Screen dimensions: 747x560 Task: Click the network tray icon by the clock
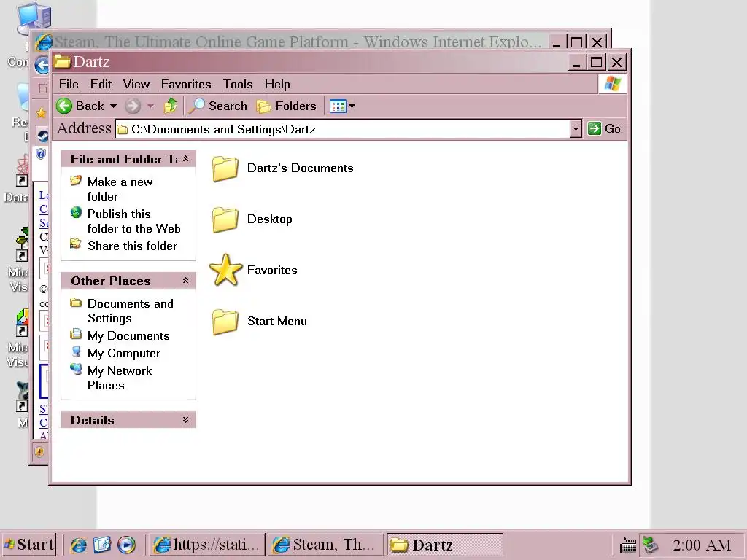pyautogui.click(x=650, y=545)
